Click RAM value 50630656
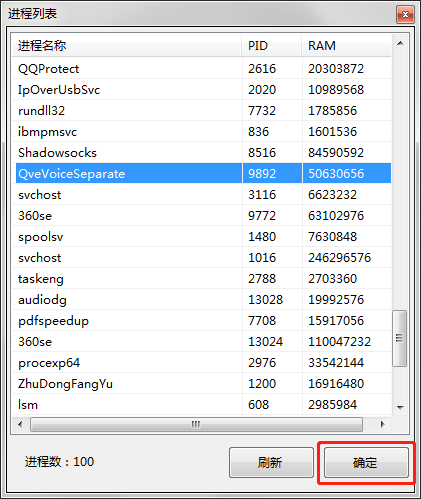Viewport: 421px width, 499px height. 336,174
